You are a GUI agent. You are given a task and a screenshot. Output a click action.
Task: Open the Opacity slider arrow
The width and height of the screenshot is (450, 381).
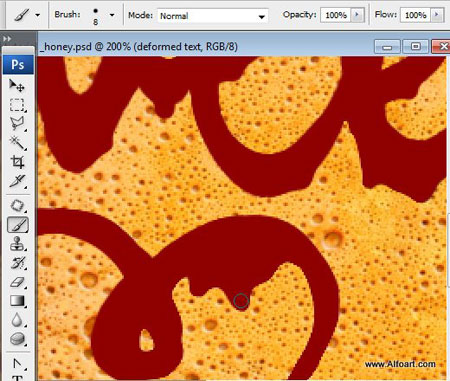(x=358, y=15)
